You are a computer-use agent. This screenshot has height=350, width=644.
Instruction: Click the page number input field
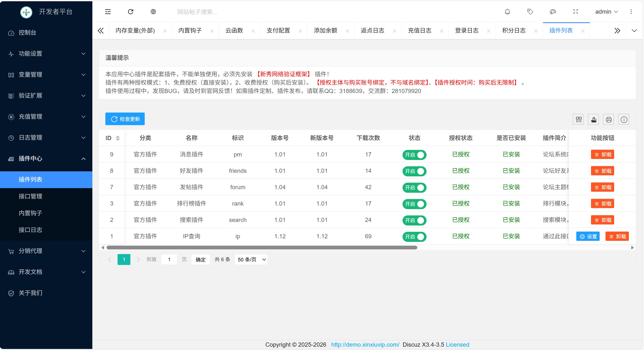click(x=169, y=259)
